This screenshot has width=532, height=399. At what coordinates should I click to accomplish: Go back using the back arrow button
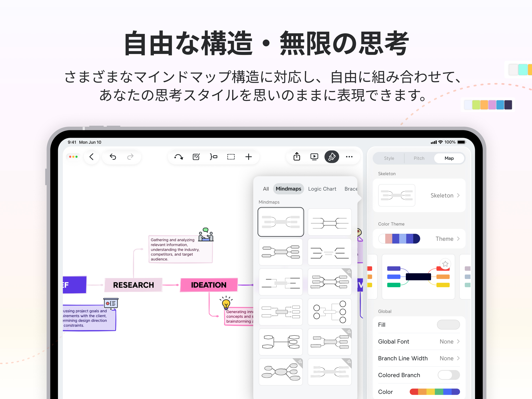(91, 157)
